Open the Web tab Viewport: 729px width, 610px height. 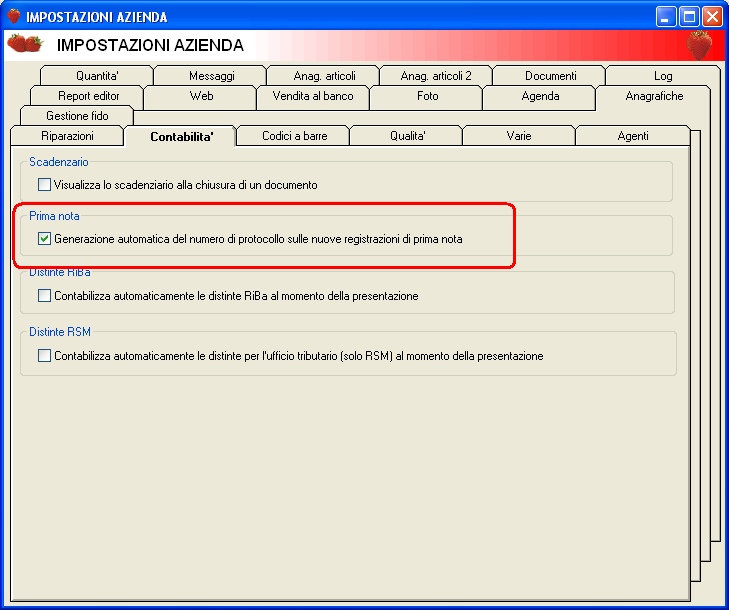tap(201, 96)
